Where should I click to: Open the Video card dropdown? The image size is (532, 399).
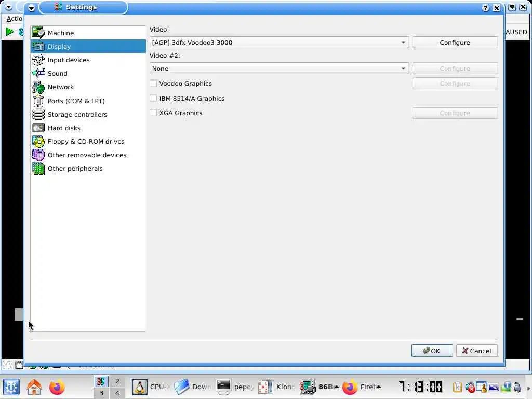coord(279,43)
